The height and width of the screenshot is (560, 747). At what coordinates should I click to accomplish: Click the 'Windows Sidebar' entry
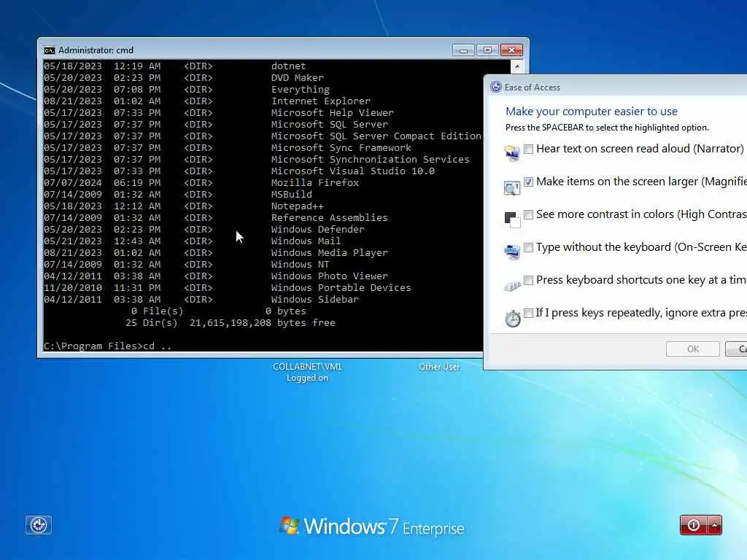(315, 300)
